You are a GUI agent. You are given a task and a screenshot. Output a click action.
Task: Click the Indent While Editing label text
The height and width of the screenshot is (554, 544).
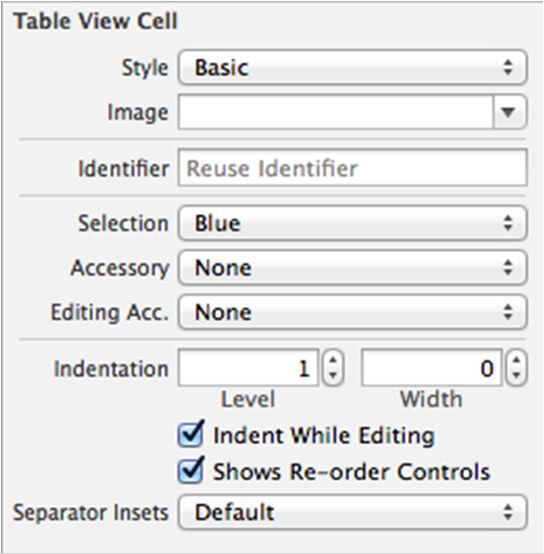324,435
